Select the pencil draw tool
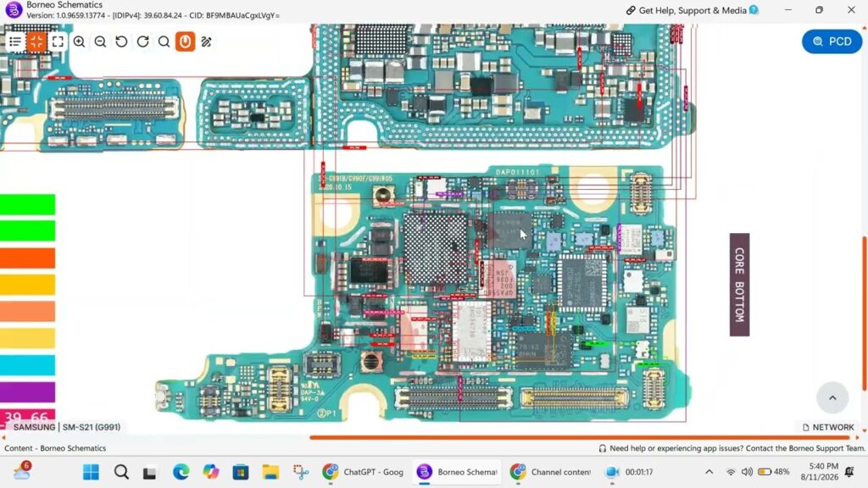This screenshot has width=868, height=488. pos(207,42)
